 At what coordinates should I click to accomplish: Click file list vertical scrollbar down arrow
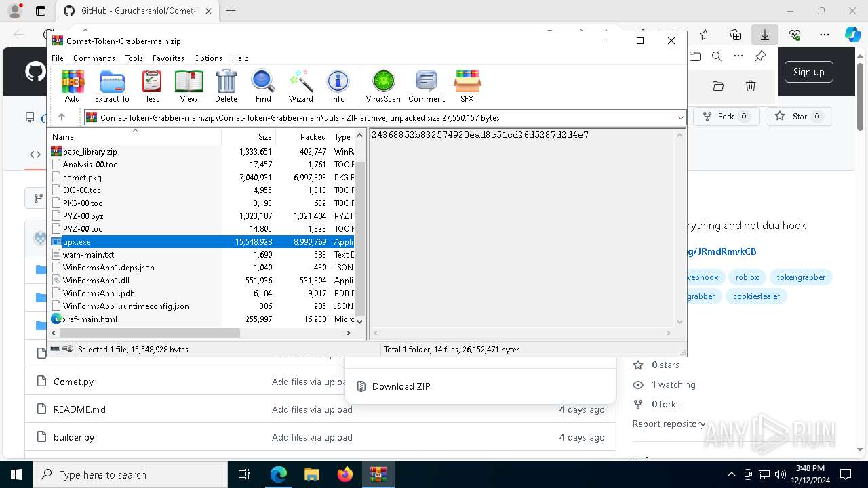click(x=360, y=321)
